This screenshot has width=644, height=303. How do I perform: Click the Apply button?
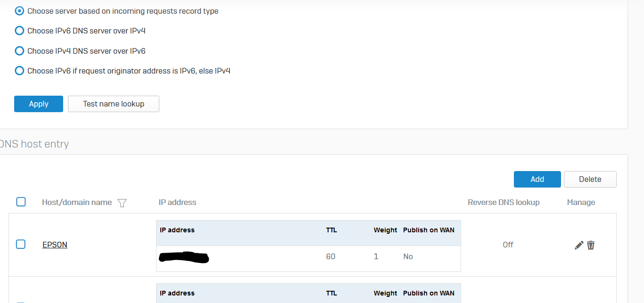tap(39, 104)
